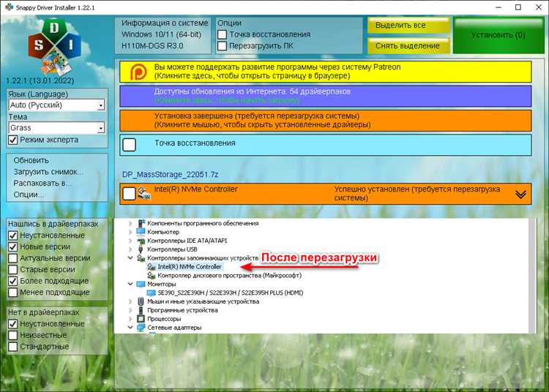This screenshot has width=549, height=392.
Task: Click the Снять выделение button
Action: coord(408,46)
